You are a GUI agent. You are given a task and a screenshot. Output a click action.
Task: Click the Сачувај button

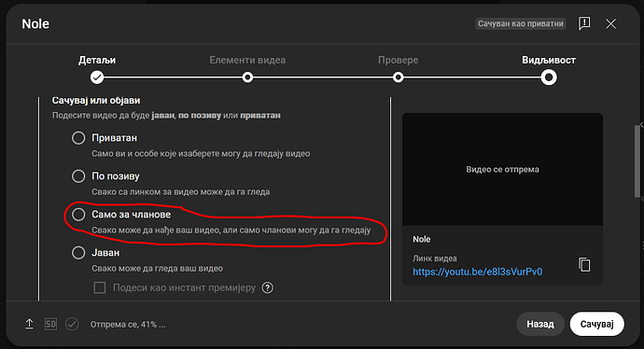coord(596,325)
